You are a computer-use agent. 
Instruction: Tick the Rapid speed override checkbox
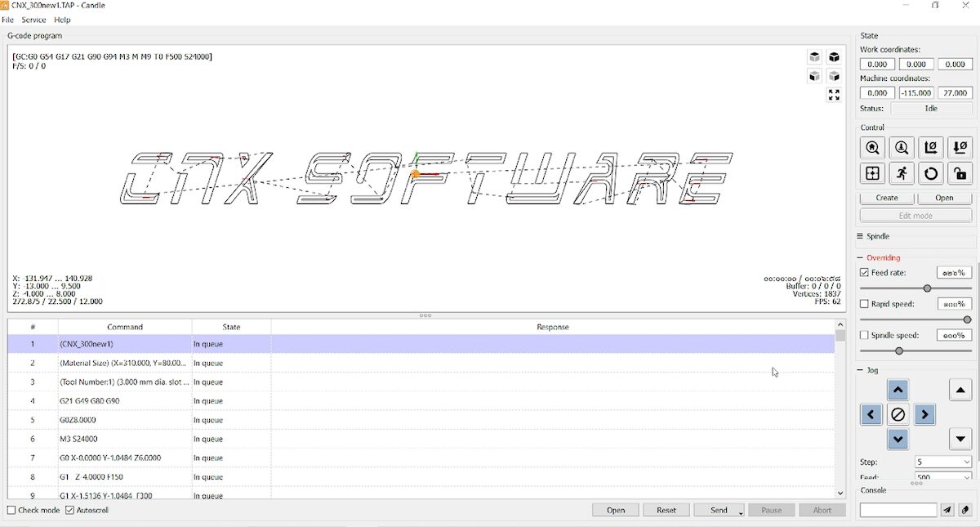pos(865,304)
